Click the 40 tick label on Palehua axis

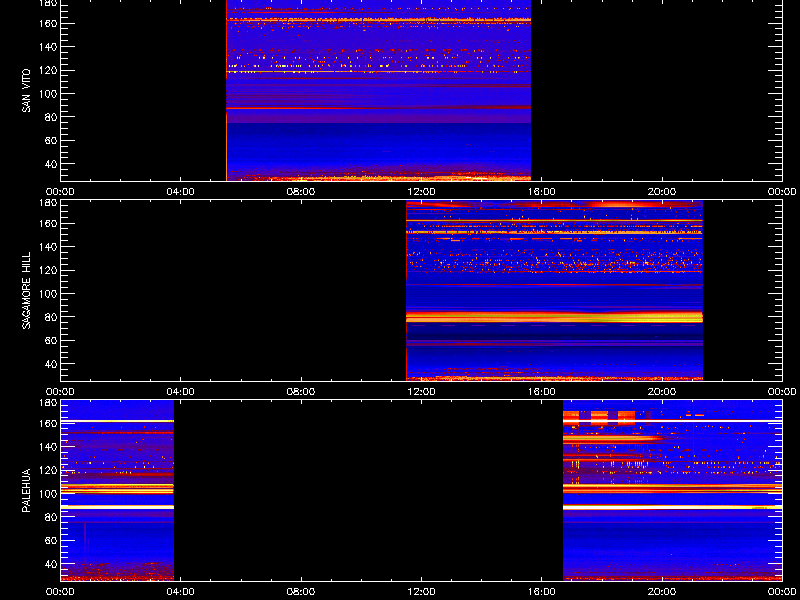coord(53,564)
